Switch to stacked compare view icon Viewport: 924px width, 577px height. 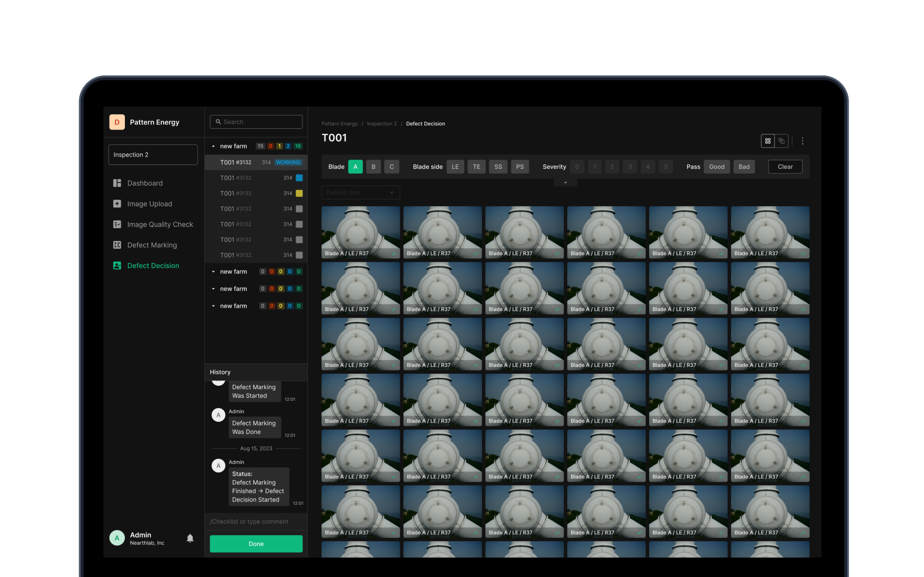pyautogui.click(x=782, y=141)
